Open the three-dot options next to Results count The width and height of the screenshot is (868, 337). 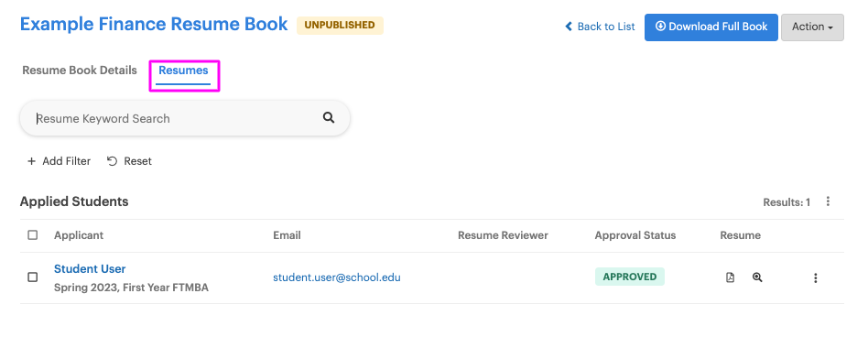pyautogui.click(x=828, y=201)
